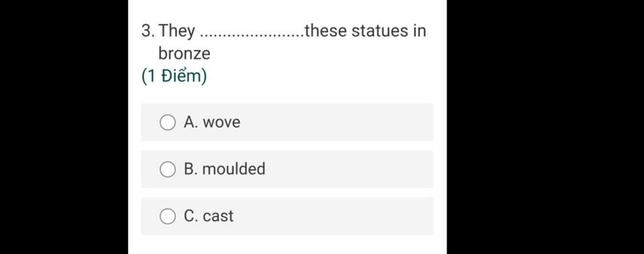Click the 'C. cast' answer label

click(209, 216)
